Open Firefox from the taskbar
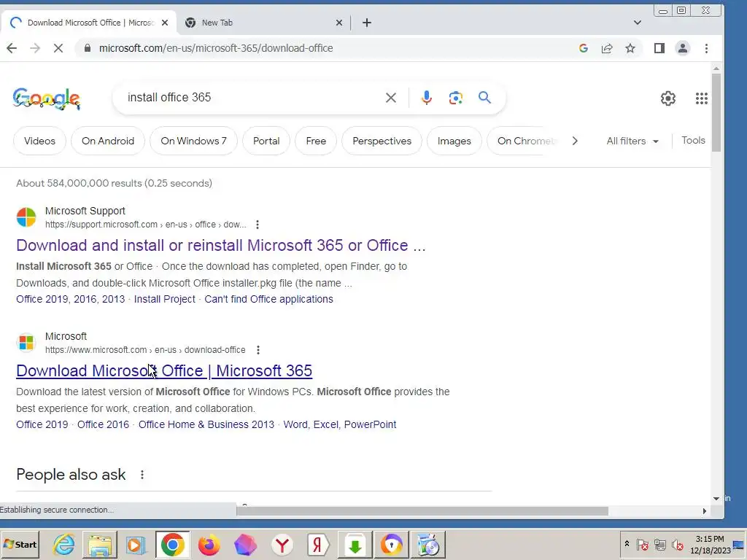 (209, 545)
